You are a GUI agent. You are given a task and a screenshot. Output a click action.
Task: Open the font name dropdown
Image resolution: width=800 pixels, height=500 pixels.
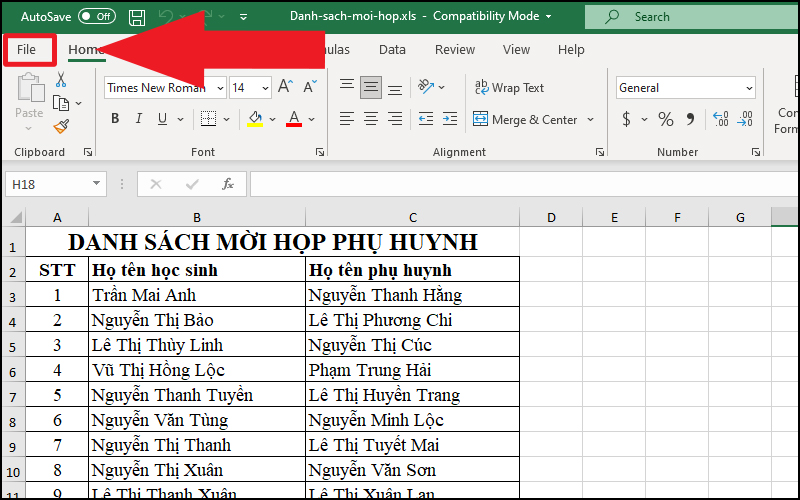coord(220,88)
